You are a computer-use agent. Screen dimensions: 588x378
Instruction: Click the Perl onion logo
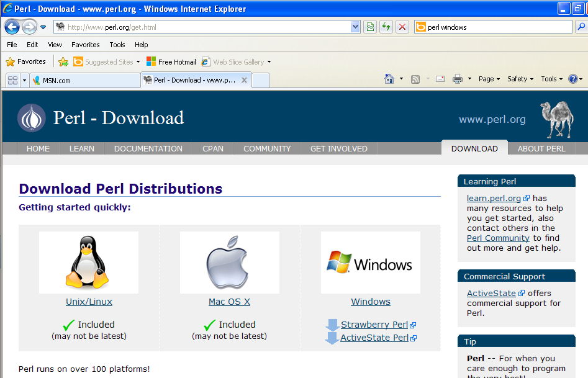coord(32,118)
